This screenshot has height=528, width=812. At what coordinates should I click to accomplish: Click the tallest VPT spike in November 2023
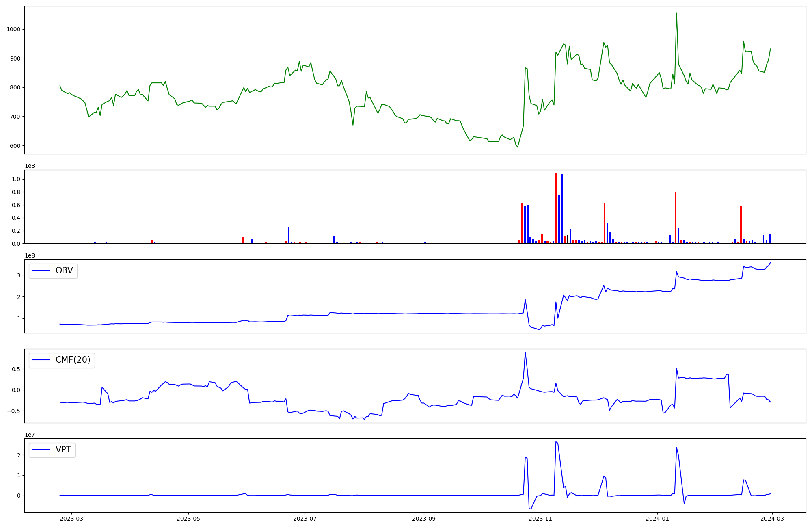point(556,442)
